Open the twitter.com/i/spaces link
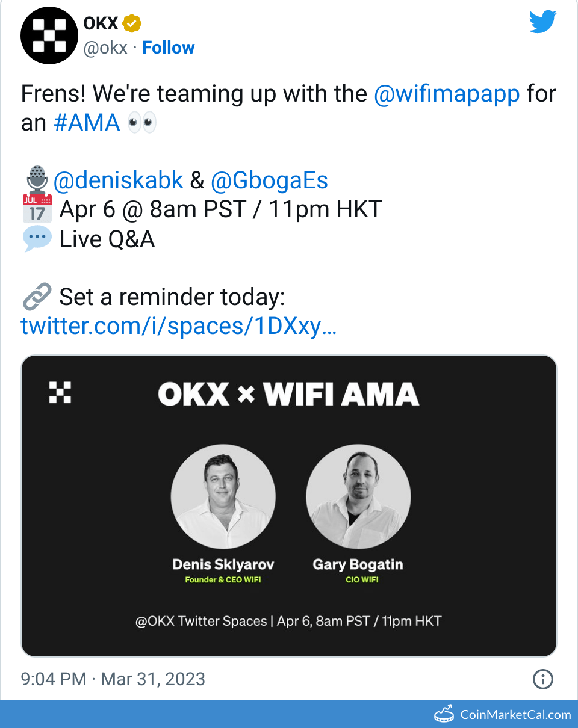Image resolution: width=578 pixels, height=728 pixels. (178, 325)
